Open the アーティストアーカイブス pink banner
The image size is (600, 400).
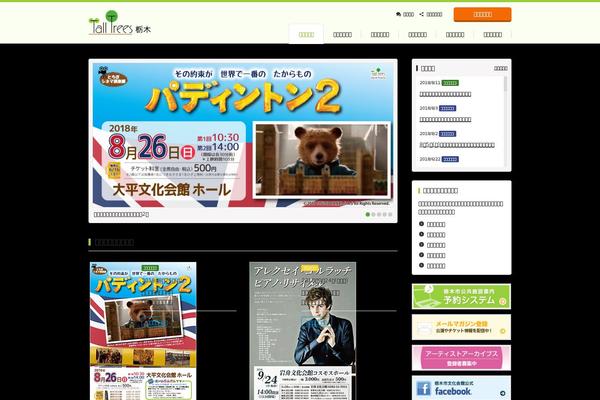[x=461, y=358]
